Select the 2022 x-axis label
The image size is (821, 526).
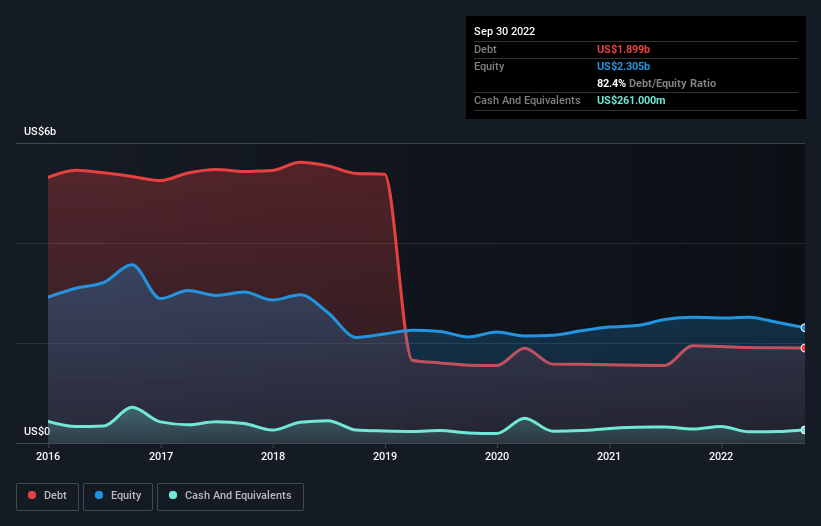721,456
